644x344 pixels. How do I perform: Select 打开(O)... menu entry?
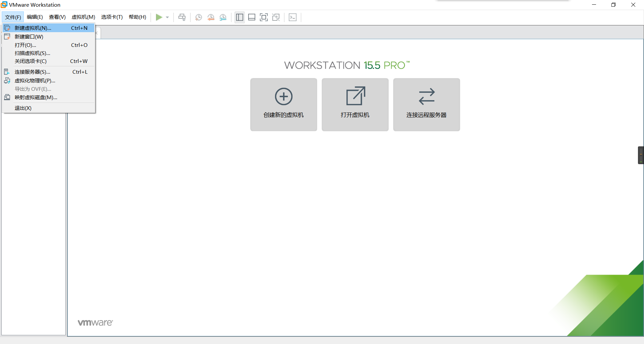click(49, 45)
